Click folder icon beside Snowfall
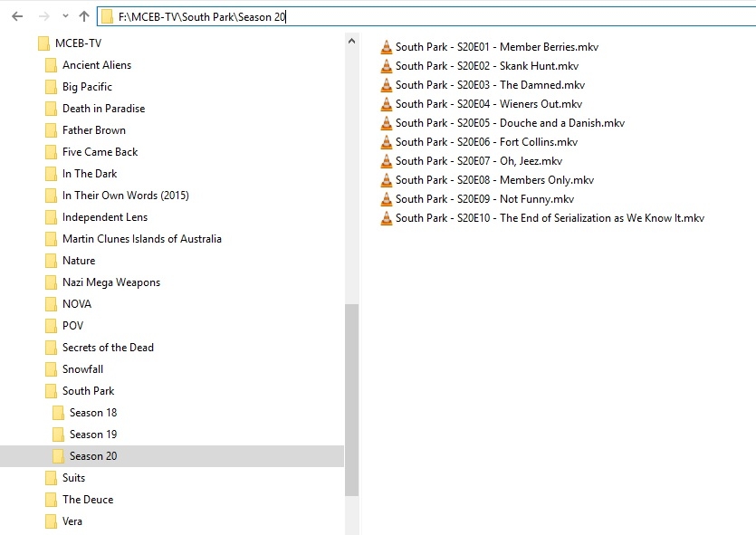Image resolution: width=756 pixels, height=535 pixels. [x=51, y=369]
